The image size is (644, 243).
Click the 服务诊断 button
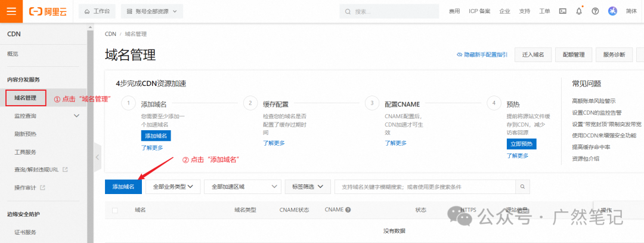click(614, 54)
